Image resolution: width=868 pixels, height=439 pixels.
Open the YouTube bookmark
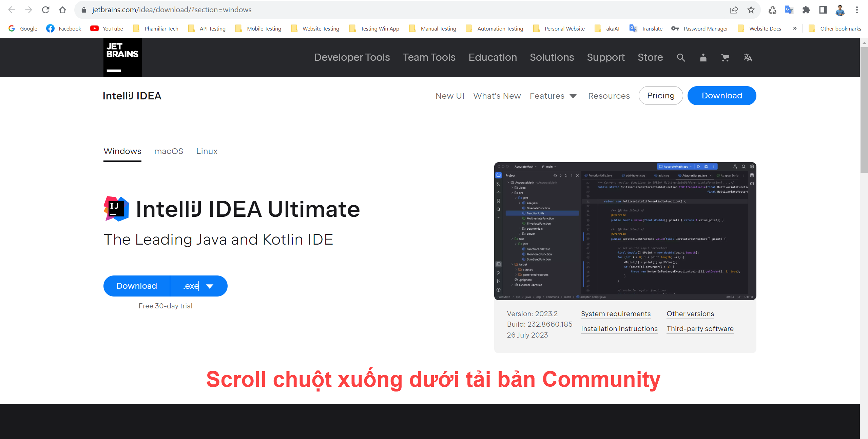tap(107, 28)
